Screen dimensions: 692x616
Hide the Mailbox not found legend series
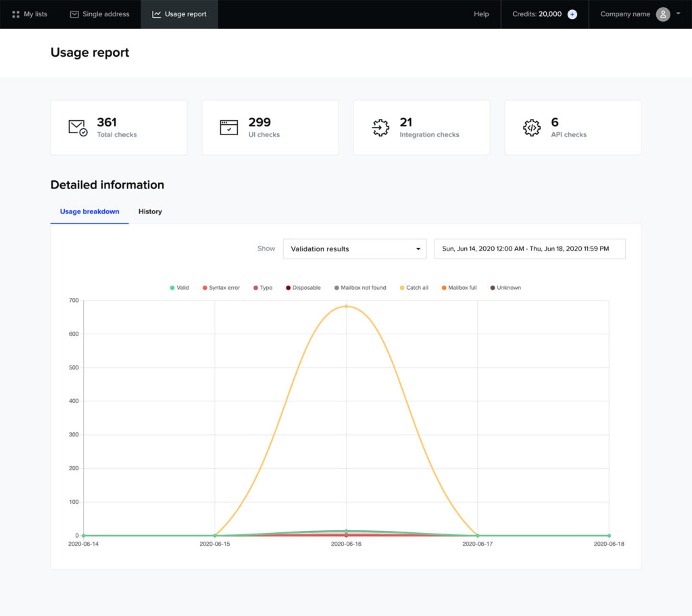[x=360, y=288]
